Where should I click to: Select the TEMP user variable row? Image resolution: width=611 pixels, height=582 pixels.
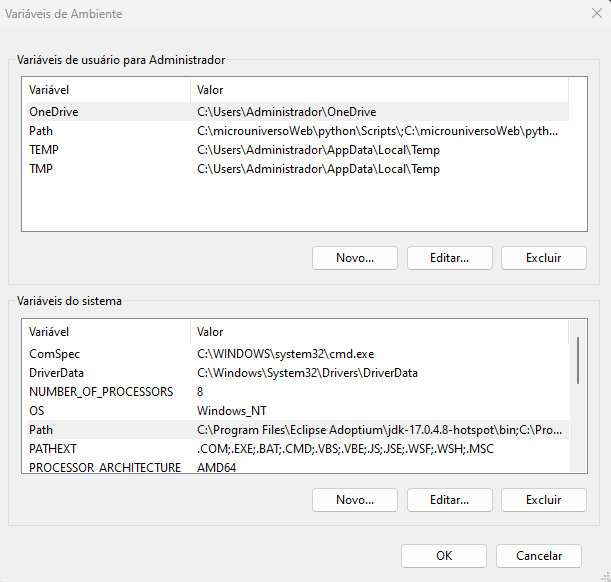click(x=298, y=150)
